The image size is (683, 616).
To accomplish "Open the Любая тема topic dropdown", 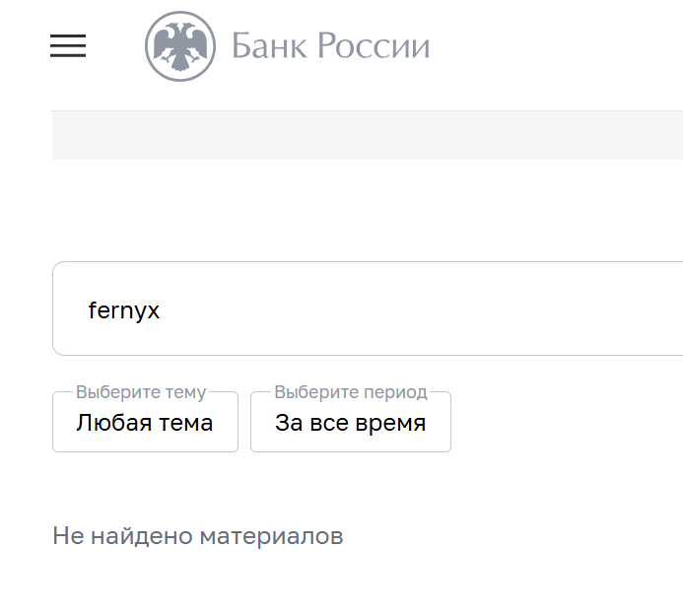I will 145,423.
